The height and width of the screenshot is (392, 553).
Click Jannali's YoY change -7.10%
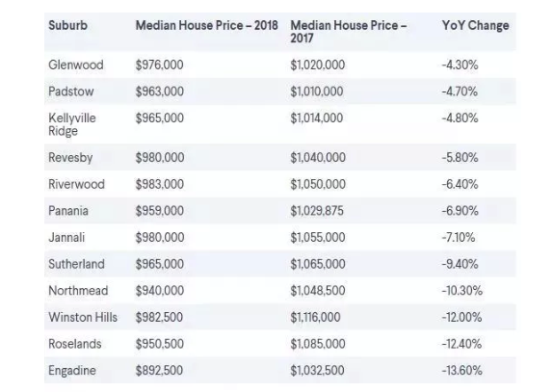tap(459, 238)
